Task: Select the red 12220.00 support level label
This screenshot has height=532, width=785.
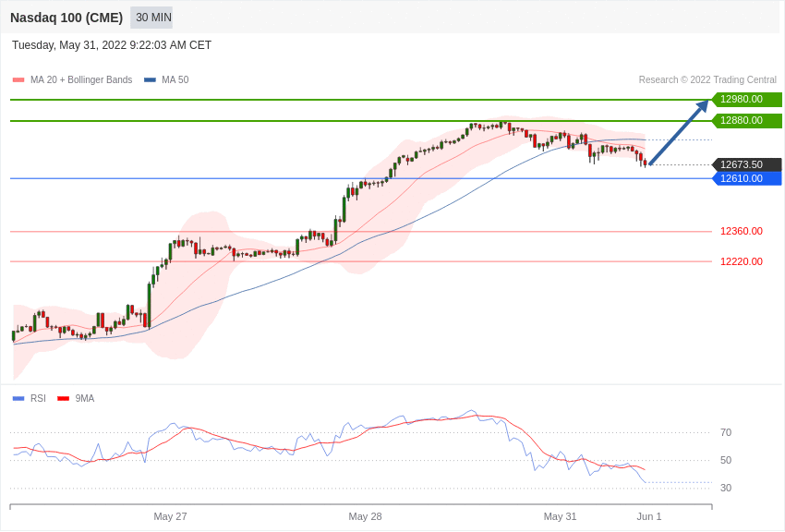Action: [x=742, y=262]
